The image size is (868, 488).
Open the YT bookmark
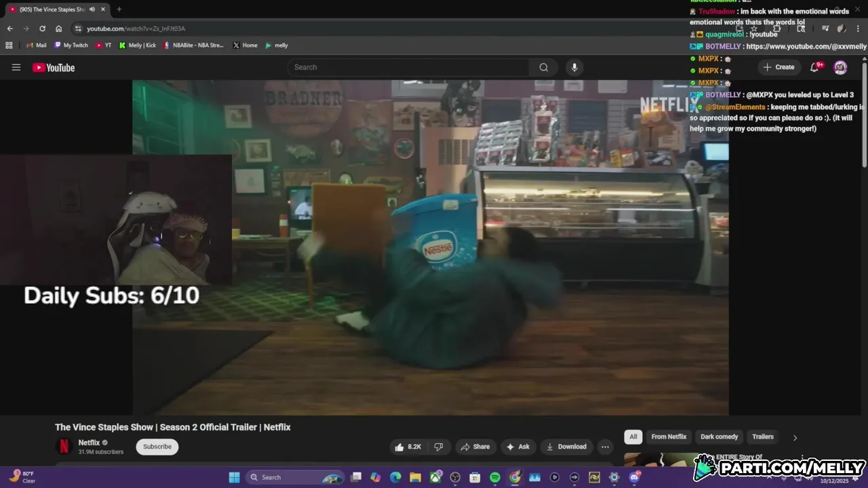[x=104, y=45]
